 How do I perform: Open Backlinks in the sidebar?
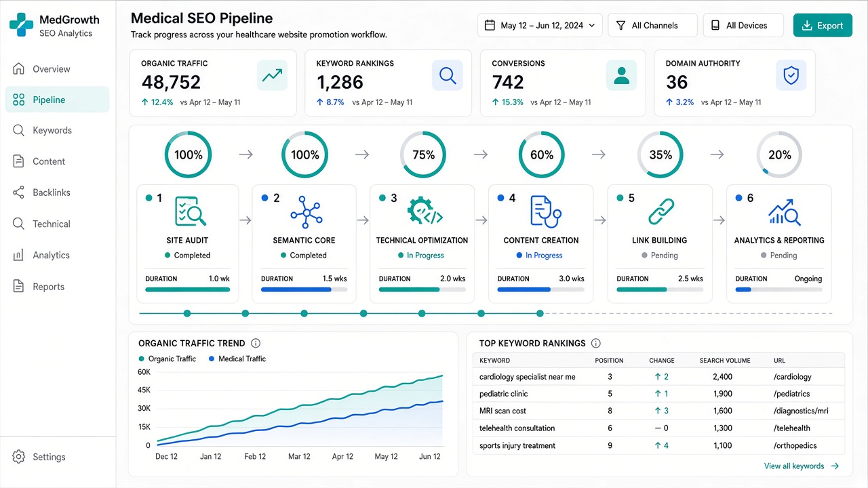tap(57, 192)
